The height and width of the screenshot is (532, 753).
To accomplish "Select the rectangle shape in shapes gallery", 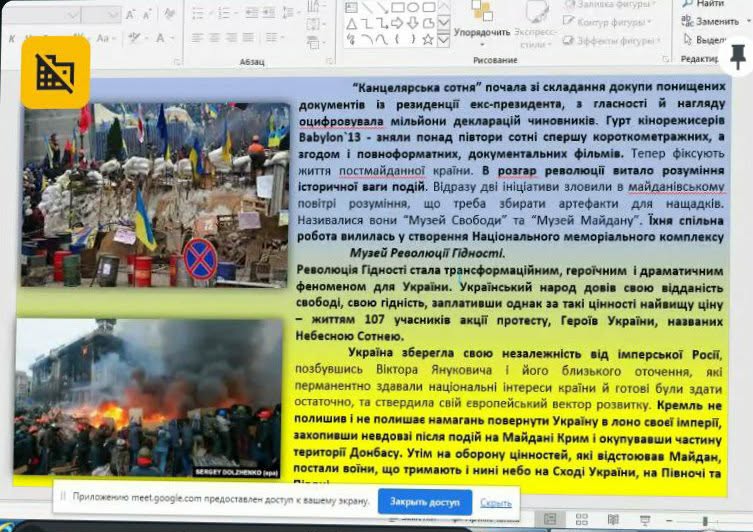I will [x=397, y=7].
